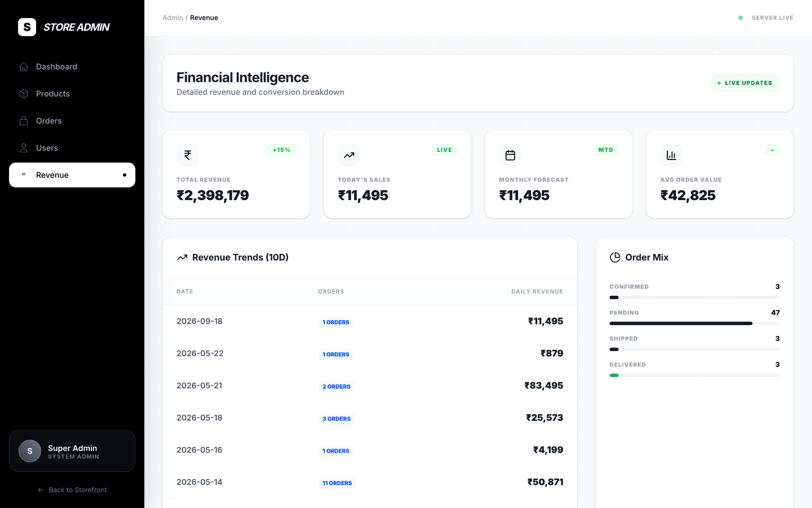812x508 pixels.
Task: Click the Orders bag icon
Action: point(23,121)
